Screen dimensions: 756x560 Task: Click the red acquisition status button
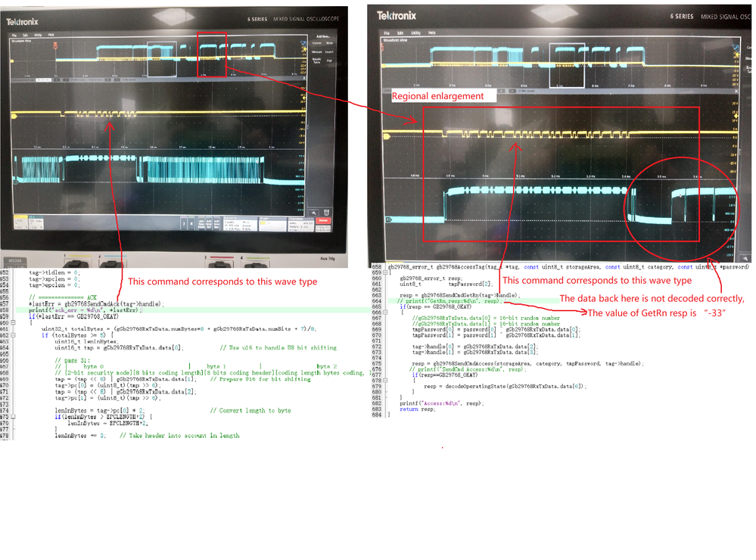[323, 220]
